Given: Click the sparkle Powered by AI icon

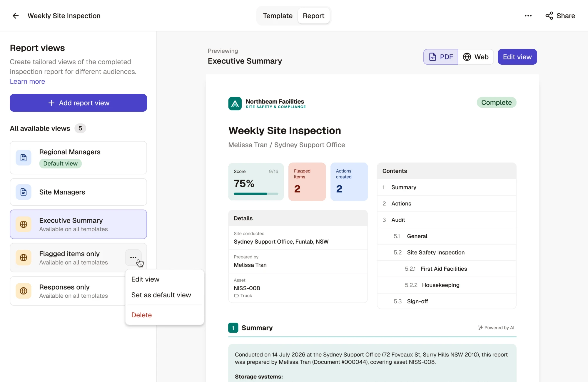Looking at the screenshot, I should point(480,328).
